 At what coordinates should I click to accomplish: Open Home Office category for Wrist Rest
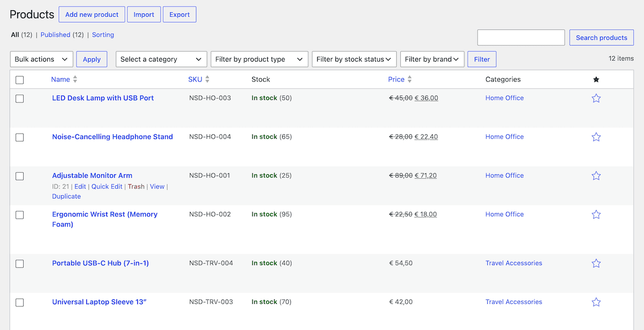click(x=504, y=214)
